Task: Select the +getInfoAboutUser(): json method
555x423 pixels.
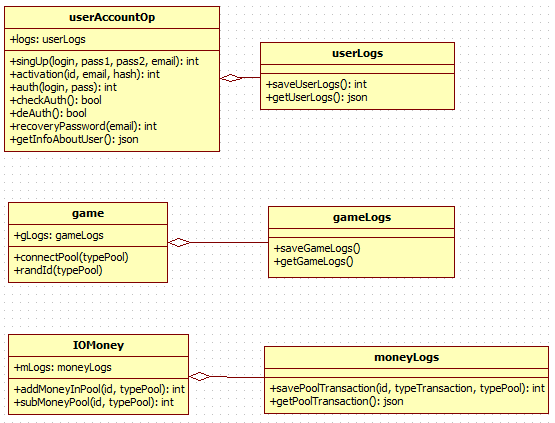Action: pyautogui.click(x=74, y=139)
